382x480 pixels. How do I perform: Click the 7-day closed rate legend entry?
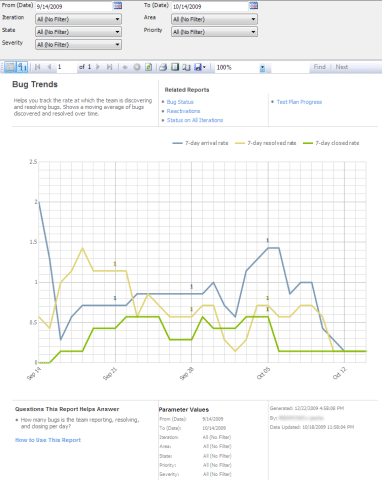pyautogui.click(x=331, y=143)
